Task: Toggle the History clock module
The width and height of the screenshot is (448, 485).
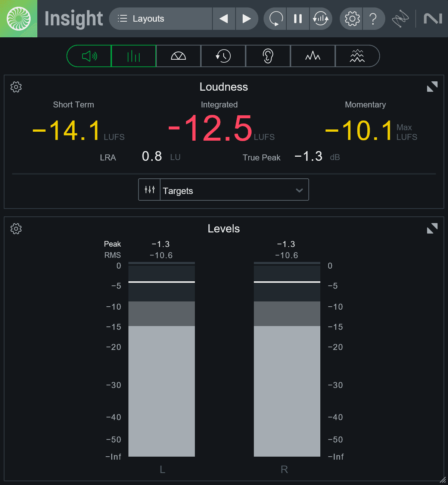Action: point(223,56)
